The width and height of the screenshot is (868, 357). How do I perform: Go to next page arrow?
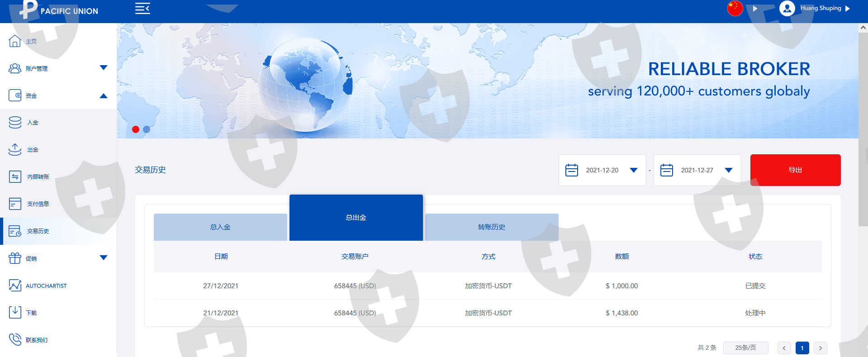click(x=820, y=348)
